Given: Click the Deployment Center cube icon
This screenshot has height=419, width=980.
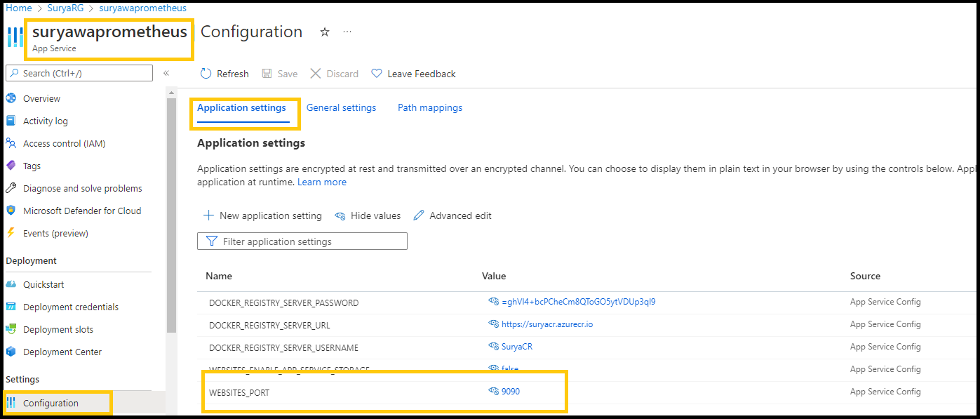Looking at the screenshot, I should (11, 352).
